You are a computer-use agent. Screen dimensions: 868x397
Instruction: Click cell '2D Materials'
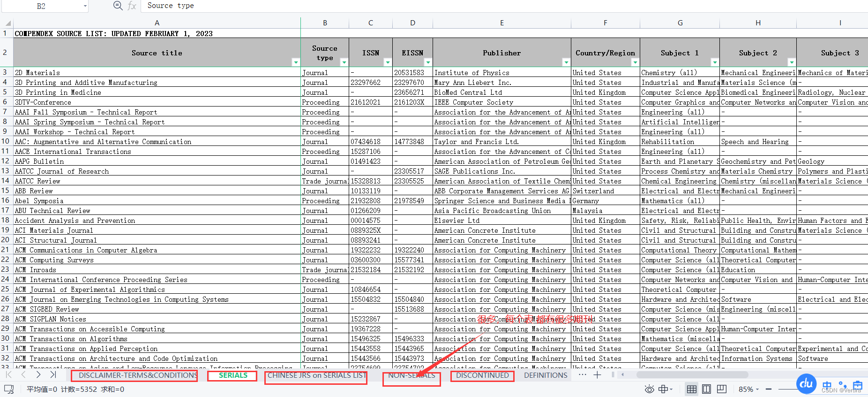click(x=157, y=72)
